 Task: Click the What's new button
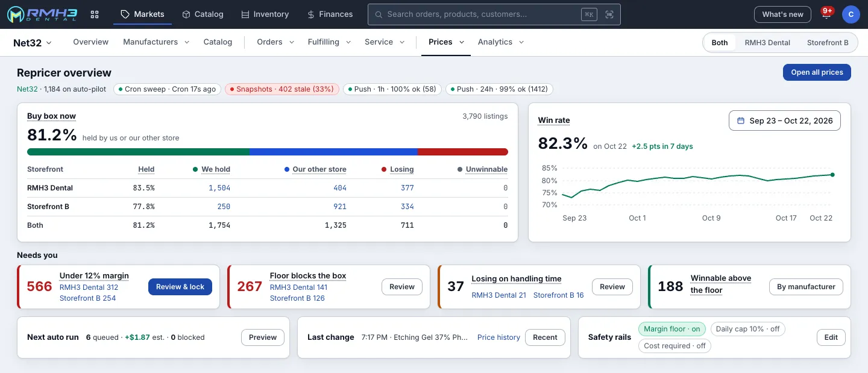point(782,14)
